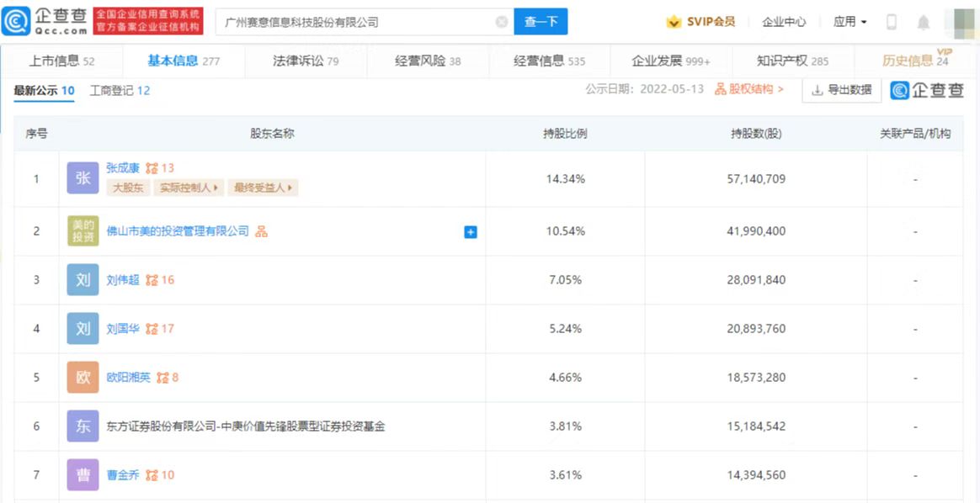Click 张成康 avatar icon
The image size is (980, 503).
(83, 177)
